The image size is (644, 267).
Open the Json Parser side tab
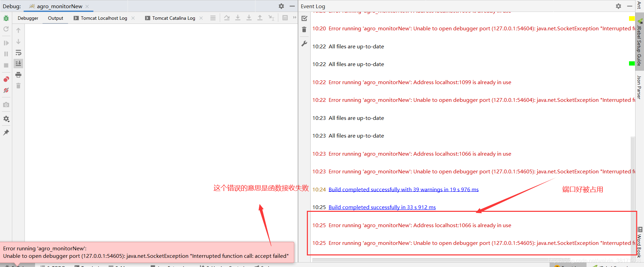[639, 88]
